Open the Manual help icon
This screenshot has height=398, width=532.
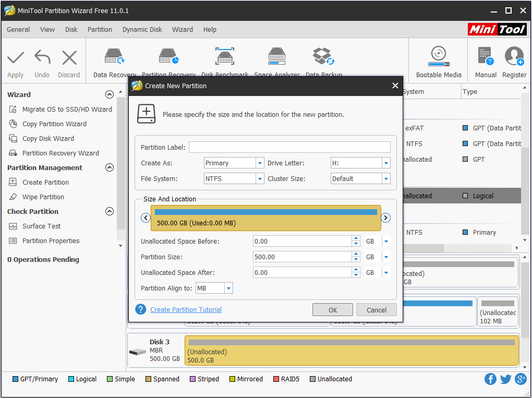(x=485, y=56)
